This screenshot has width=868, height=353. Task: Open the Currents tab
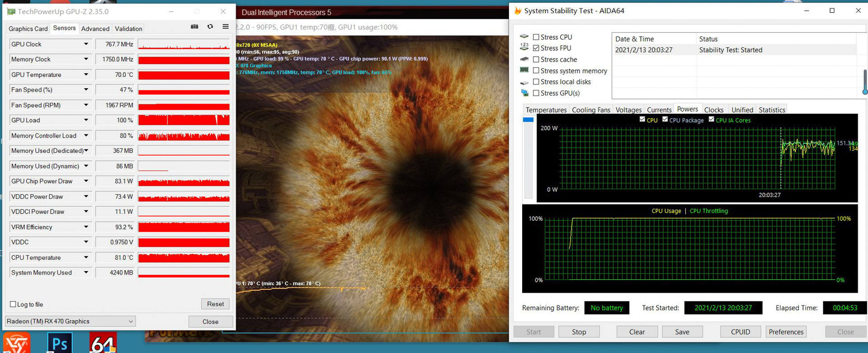(x=659, y=110)
